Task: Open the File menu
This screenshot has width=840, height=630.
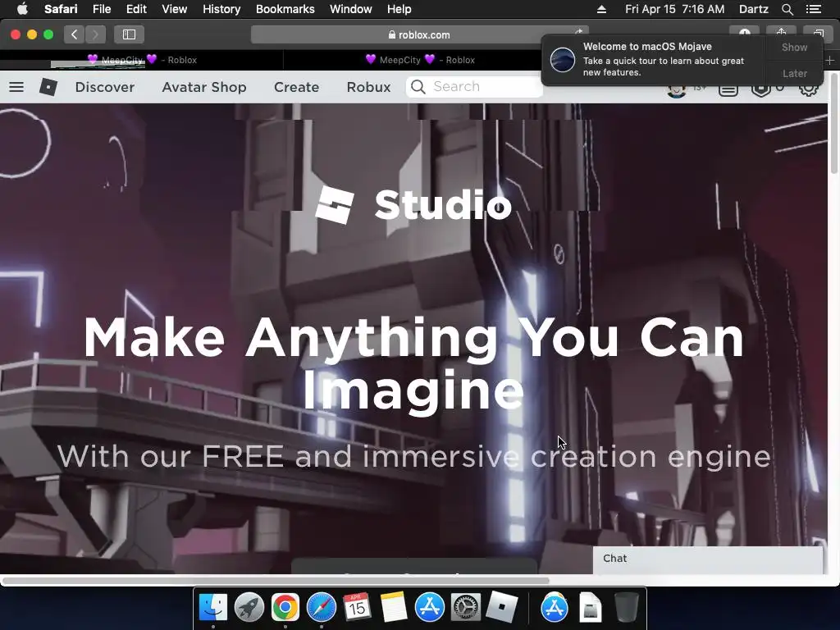Action: coord(101,9)
